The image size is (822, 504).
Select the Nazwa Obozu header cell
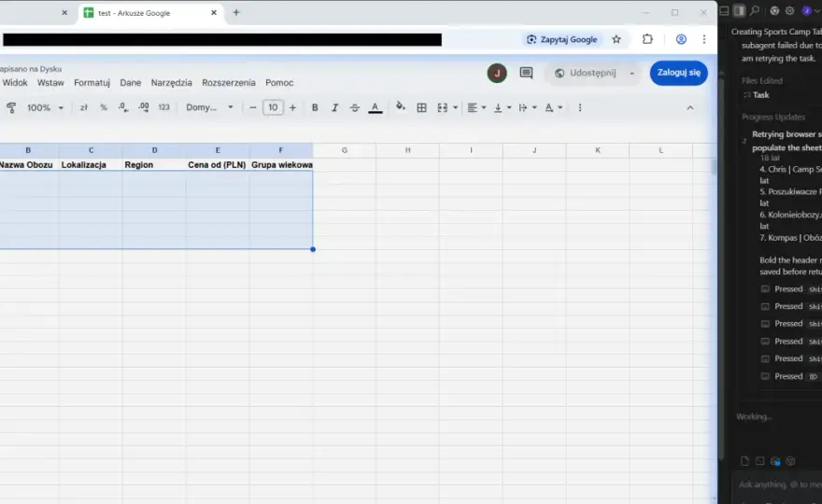[x=29, y=164]
